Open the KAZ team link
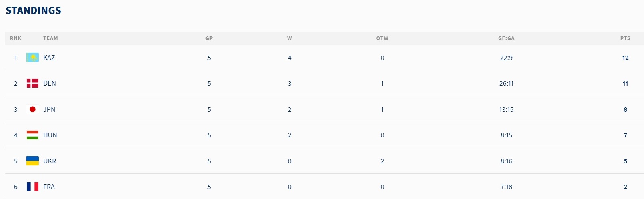Screen dimensions: 644x199 click(x=49, y=58)
